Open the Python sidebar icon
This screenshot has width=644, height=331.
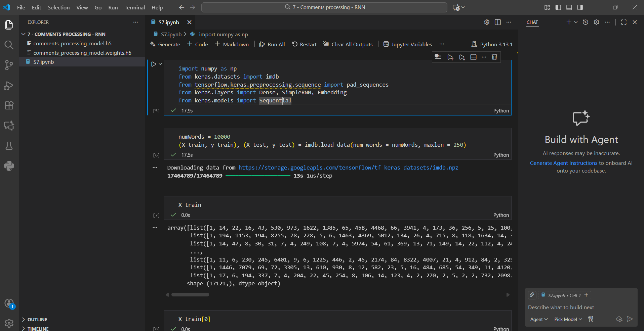[9, 166]
